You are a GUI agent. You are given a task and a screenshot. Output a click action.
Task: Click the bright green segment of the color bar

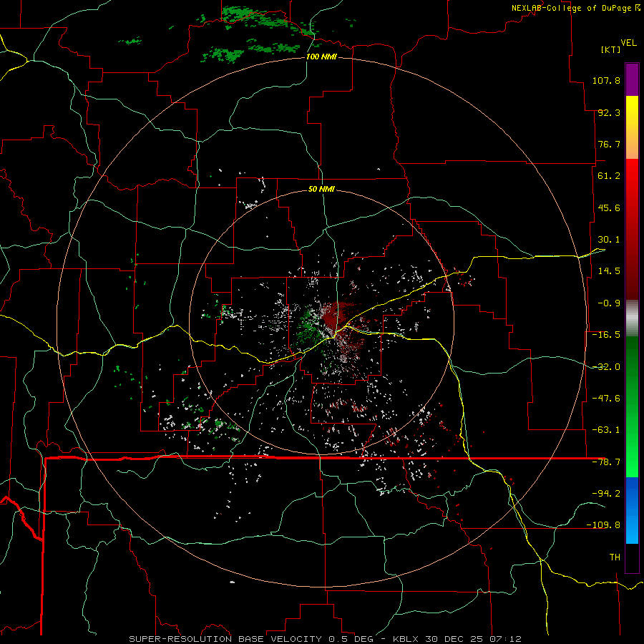[x=632, y=406]
